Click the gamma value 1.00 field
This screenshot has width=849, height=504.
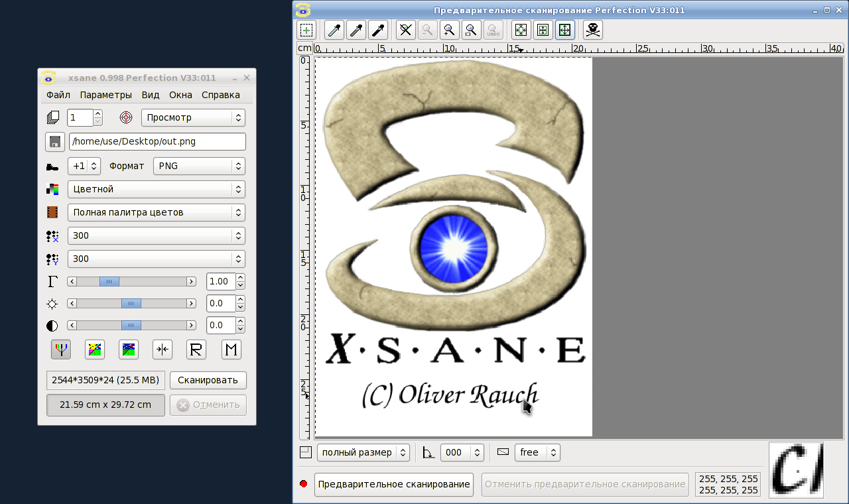(220, 282)
